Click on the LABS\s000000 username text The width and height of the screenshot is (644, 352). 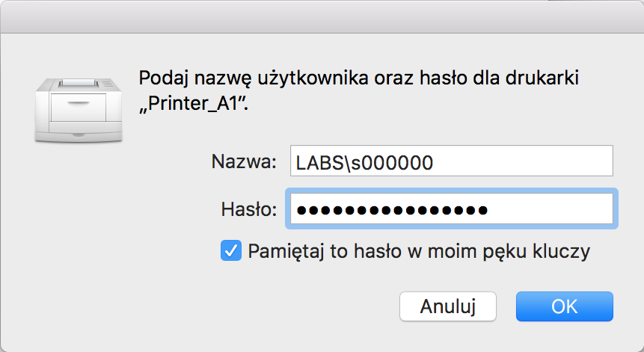[x=364, y=162]
